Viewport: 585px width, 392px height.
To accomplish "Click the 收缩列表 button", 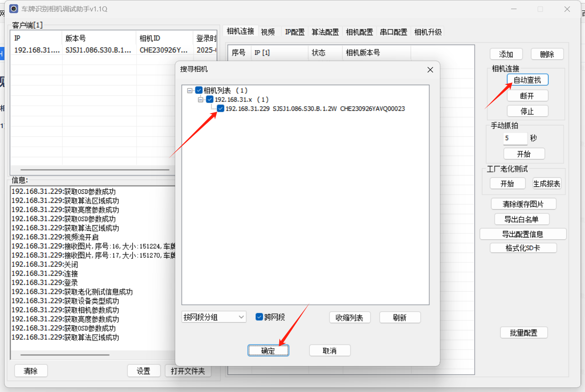I will tap(350, 318).
